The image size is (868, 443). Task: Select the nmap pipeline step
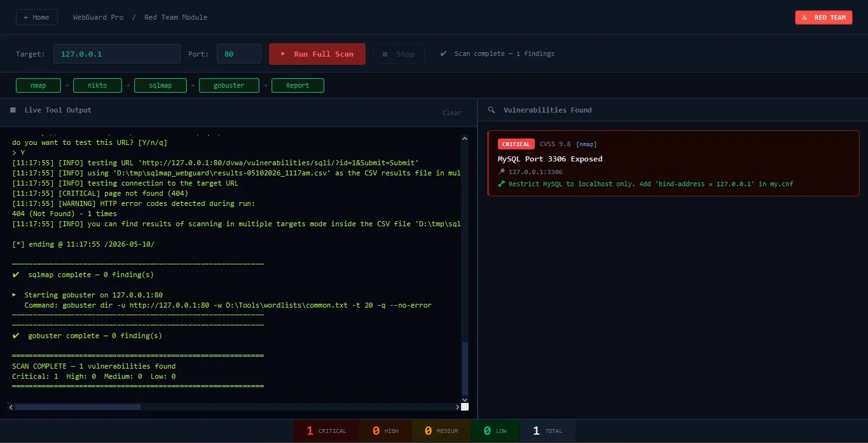tap(39, 85)
